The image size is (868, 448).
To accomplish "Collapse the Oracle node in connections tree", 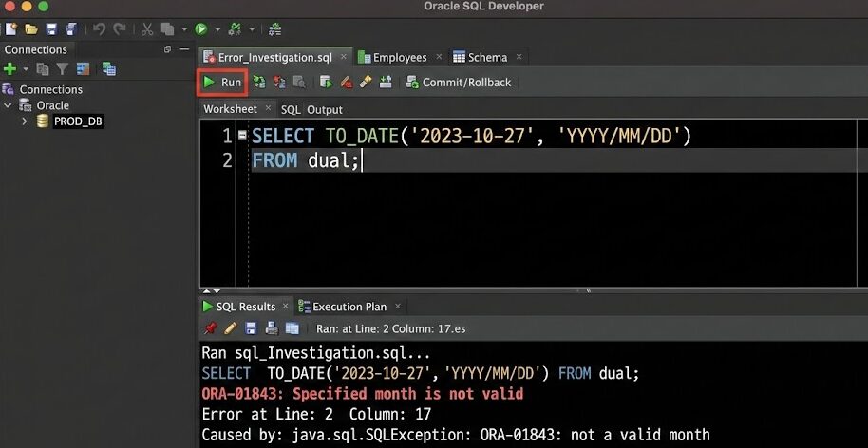I will [8, 105].
